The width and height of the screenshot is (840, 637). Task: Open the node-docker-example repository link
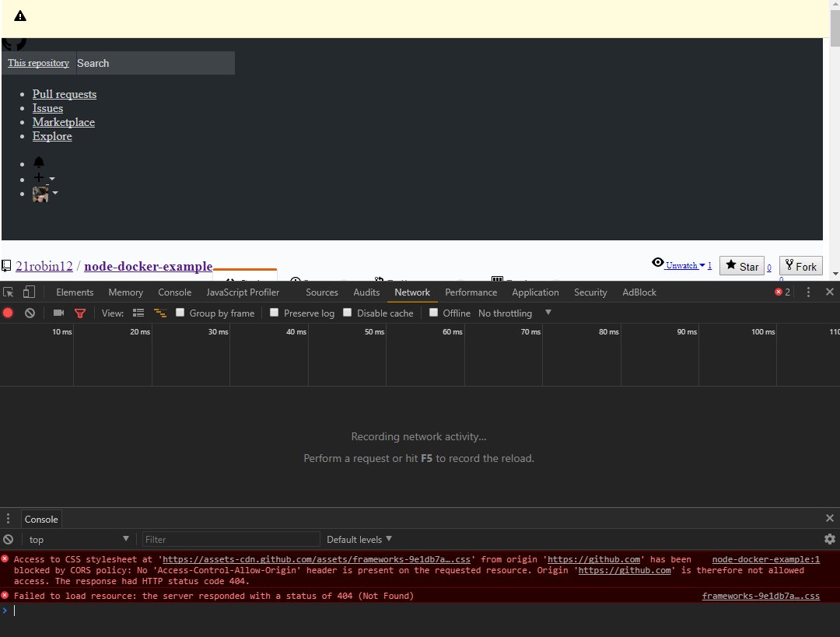149,266
